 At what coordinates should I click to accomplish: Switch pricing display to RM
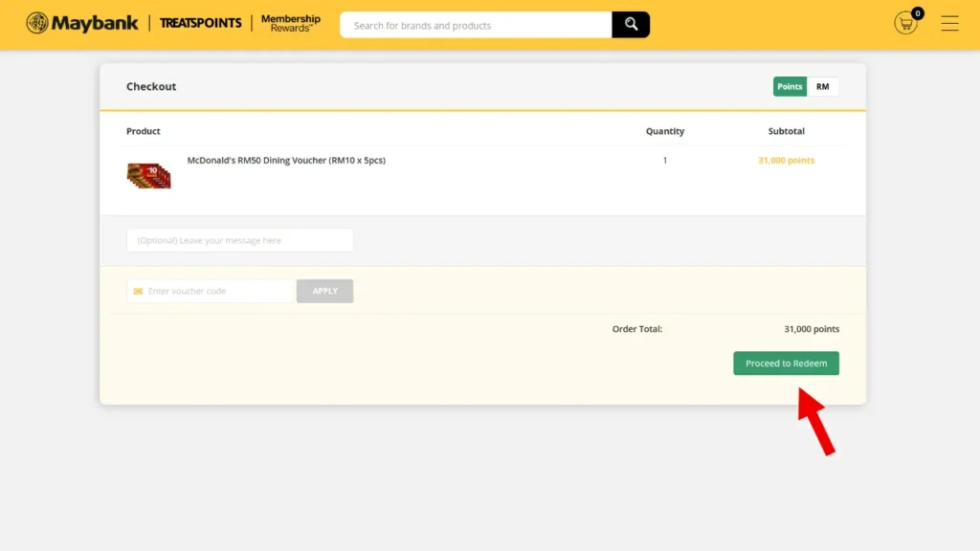pos(822,87)
